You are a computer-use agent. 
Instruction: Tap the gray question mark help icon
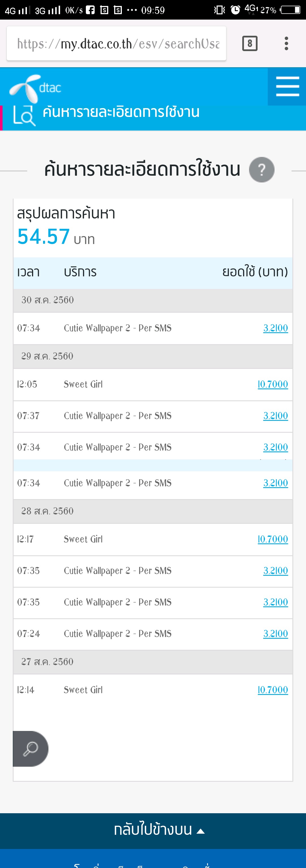click(262, 169)
